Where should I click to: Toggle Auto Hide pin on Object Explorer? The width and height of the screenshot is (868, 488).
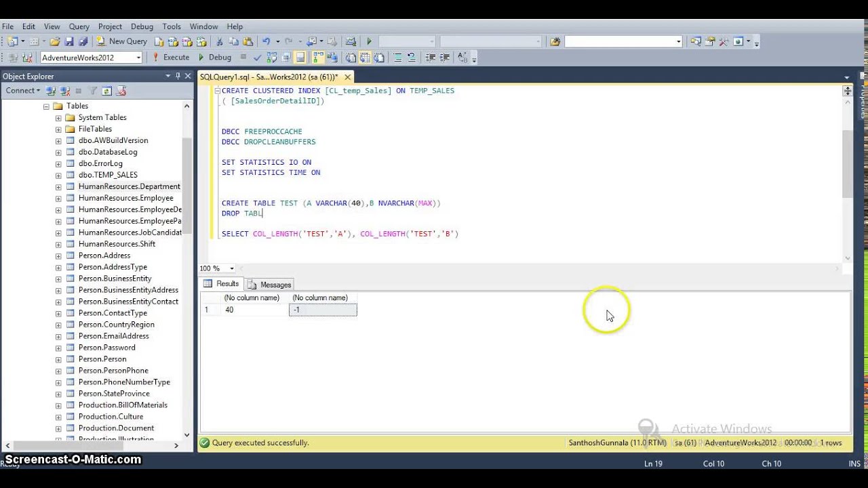[178, 76]
